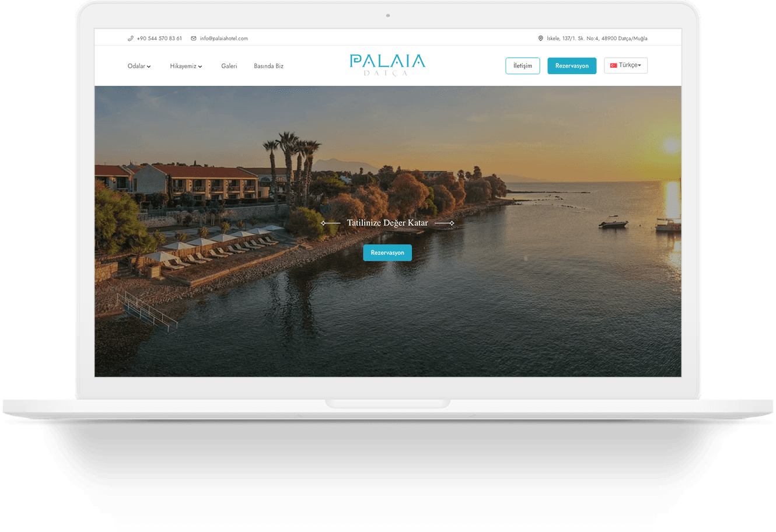Click the Tatilinize Değer Katar headline
The height and width of the screenshot is (532, 776).
click(387, 223)
